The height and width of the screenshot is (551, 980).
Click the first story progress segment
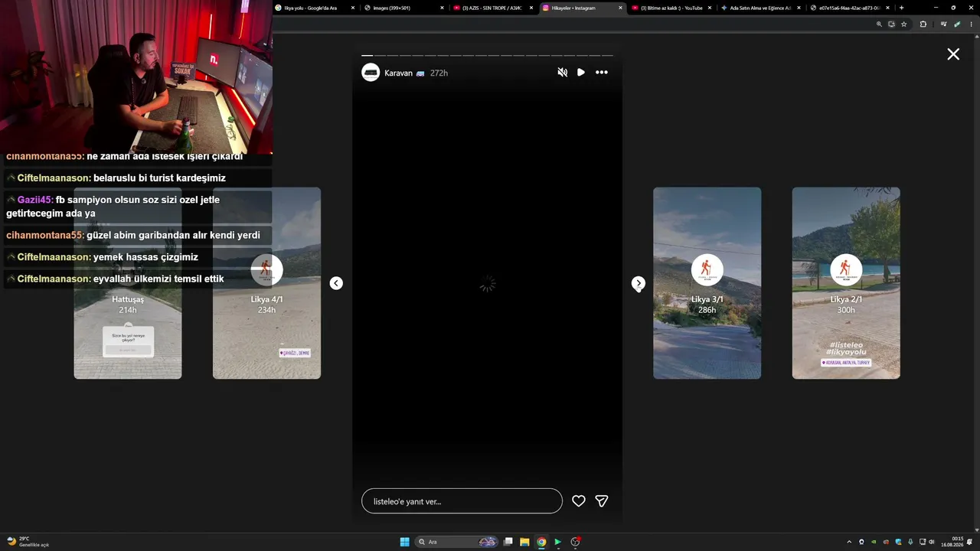(x=367, y=56)
